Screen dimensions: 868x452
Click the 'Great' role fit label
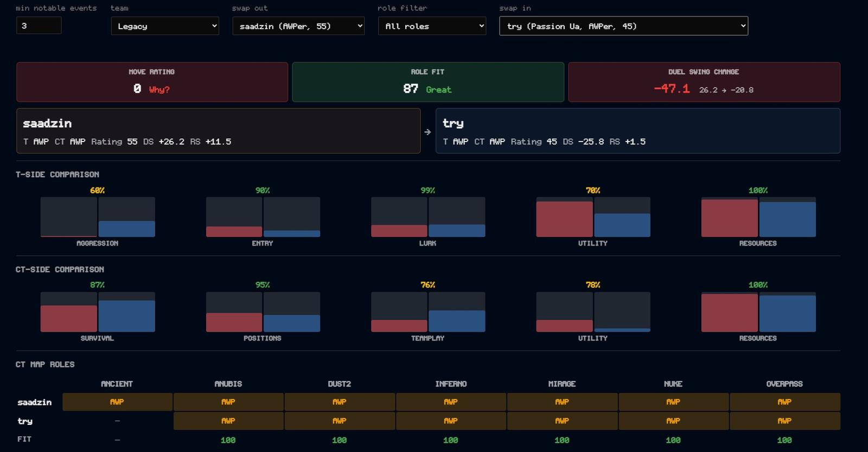pyautogui.click(x=439, y=90)
